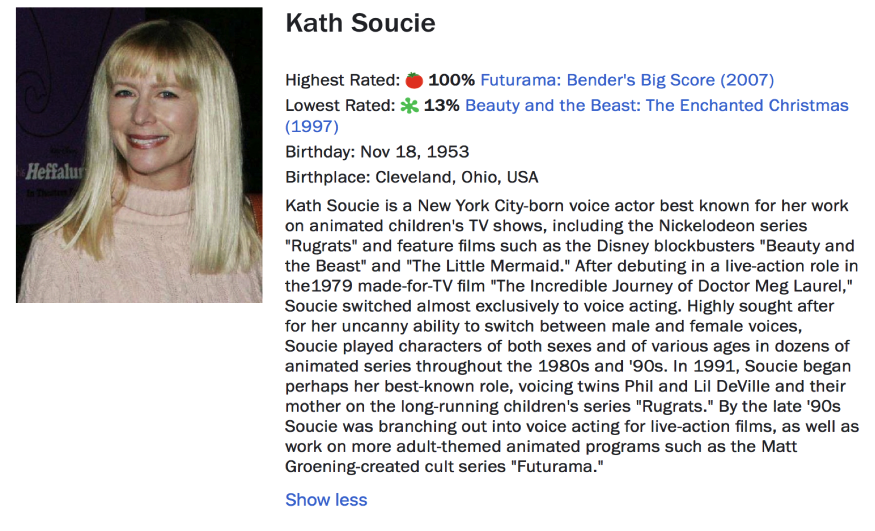Click the green rotten splat icon
Viewport: 875px width, 531px height.
tap(409, 106)
